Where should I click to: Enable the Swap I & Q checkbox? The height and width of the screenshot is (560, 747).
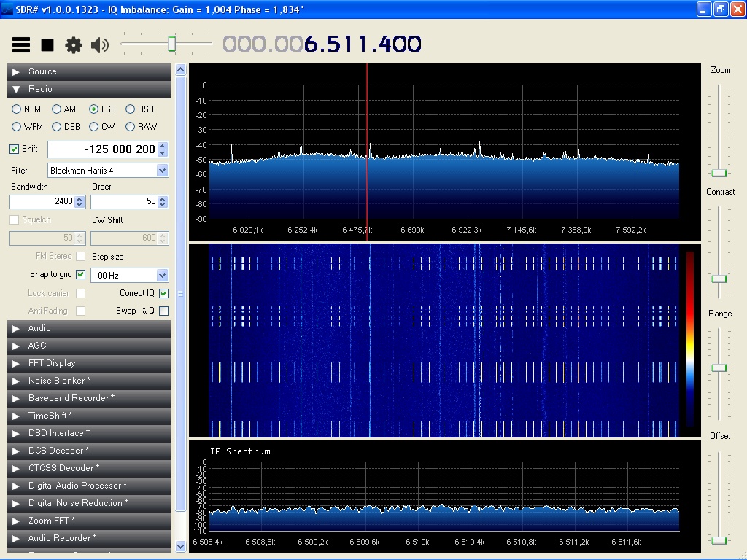[163, 311]
